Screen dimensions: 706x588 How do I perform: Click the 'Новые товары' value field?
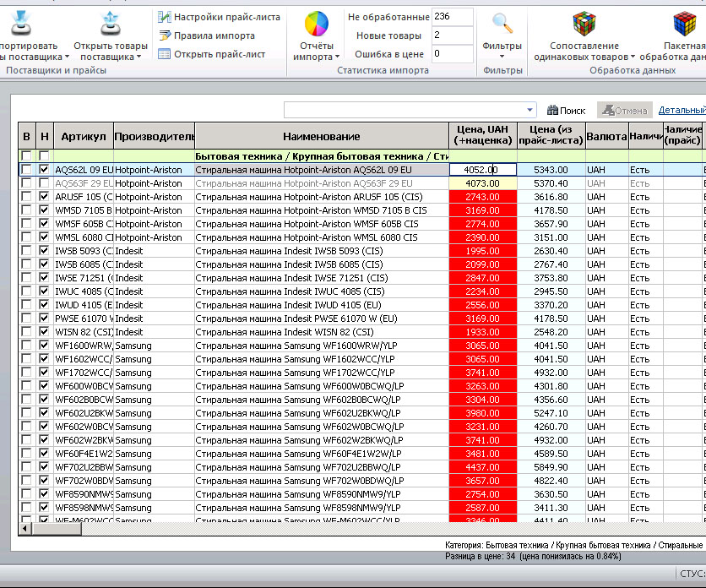(452, 35)
